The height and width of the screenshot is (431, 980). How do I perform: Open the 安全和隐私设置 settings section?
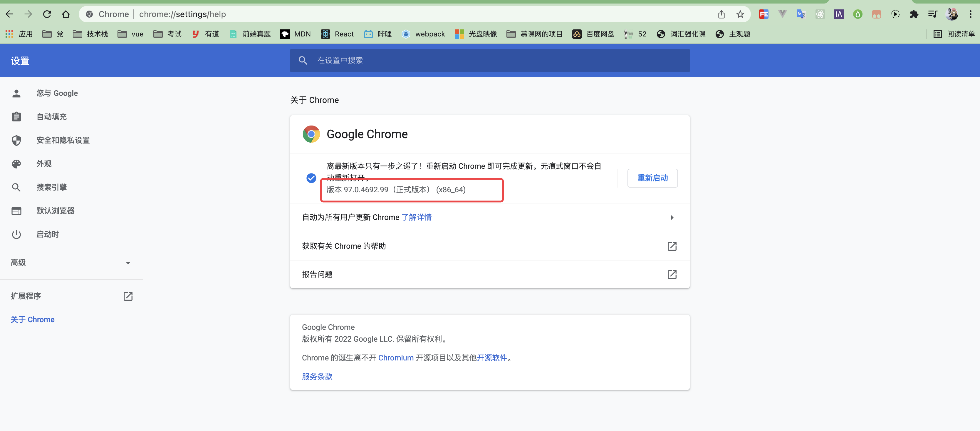[63, 140]
